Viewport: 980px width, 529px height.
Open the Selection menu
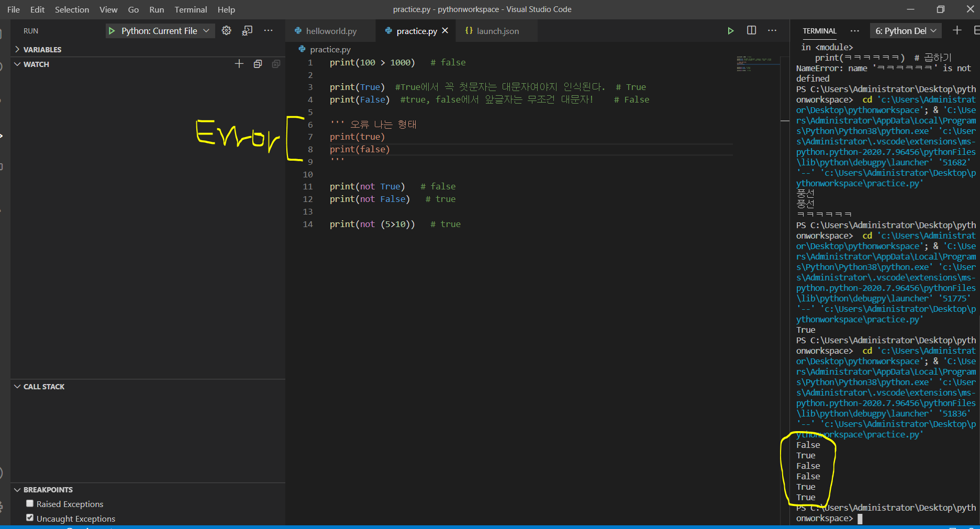(72, 9)
